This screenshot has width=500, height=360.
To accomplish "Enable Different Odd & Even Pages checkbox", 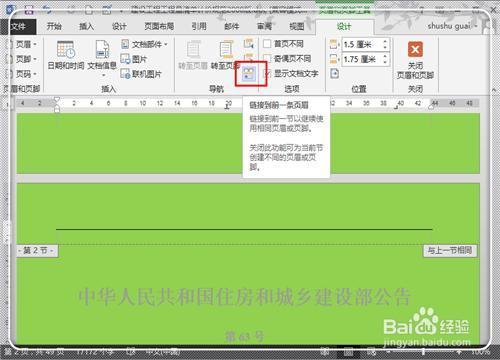I will point(267,59).
